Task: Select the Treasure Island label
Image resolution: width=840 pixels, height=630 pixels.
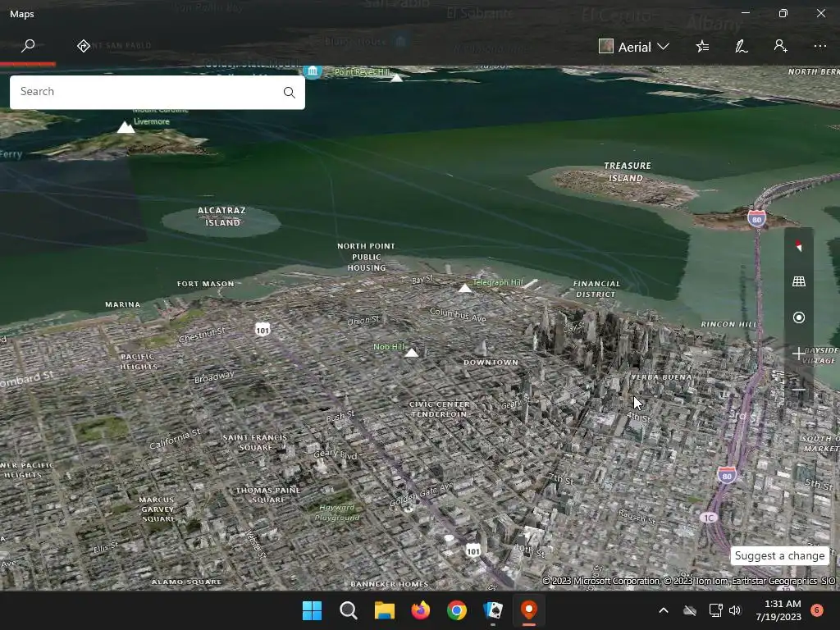Action: pos(627,172)
